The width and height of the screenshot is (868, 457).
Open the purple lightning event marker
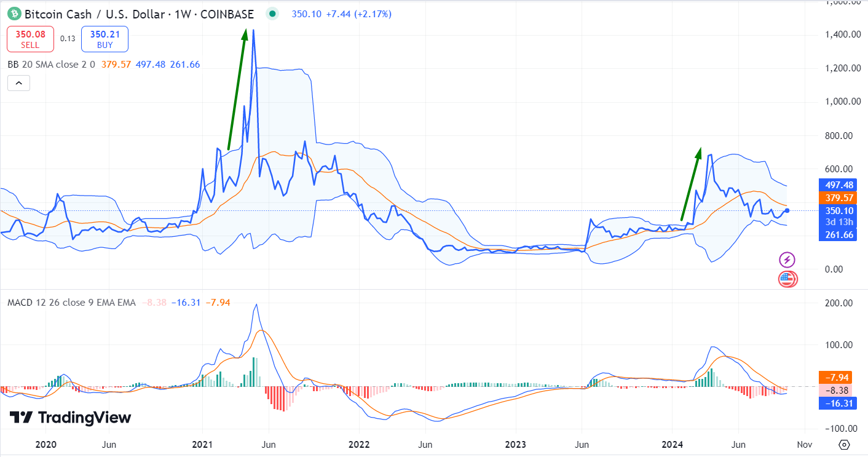click(787, 260)
